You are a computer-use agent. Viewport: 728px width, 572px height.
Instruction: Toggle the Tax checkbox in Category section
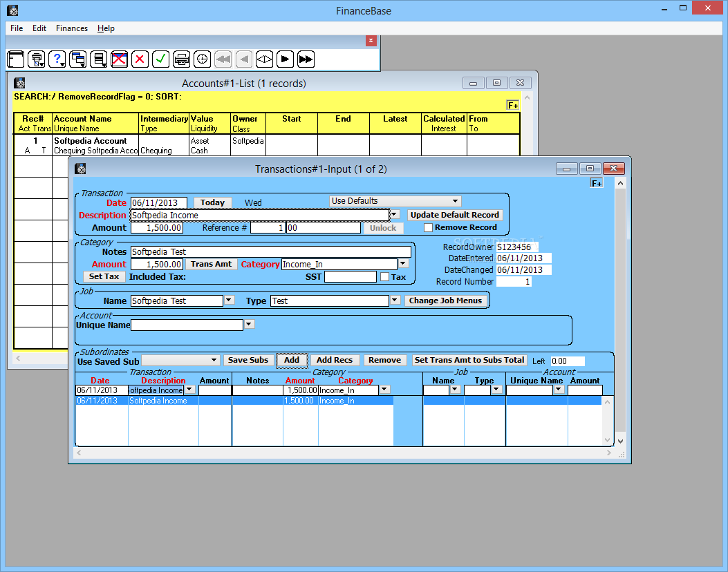(x=384, y=277)
